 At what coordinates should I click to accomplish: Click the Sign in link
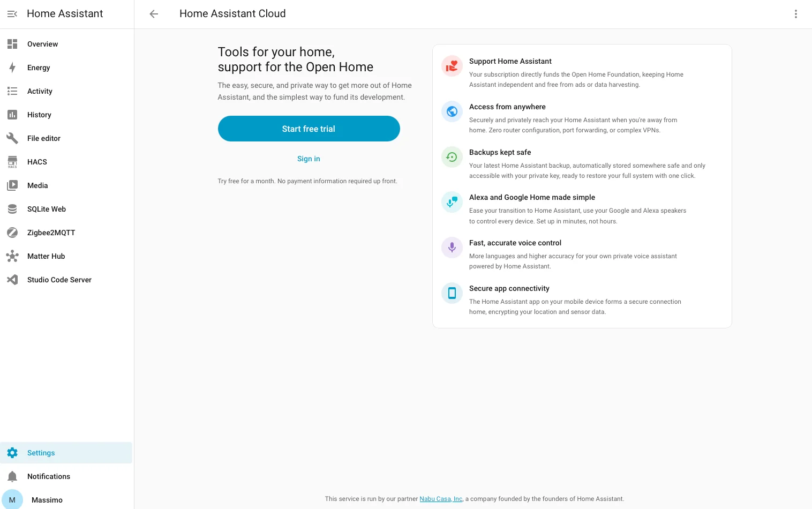[x=309, y=159]
